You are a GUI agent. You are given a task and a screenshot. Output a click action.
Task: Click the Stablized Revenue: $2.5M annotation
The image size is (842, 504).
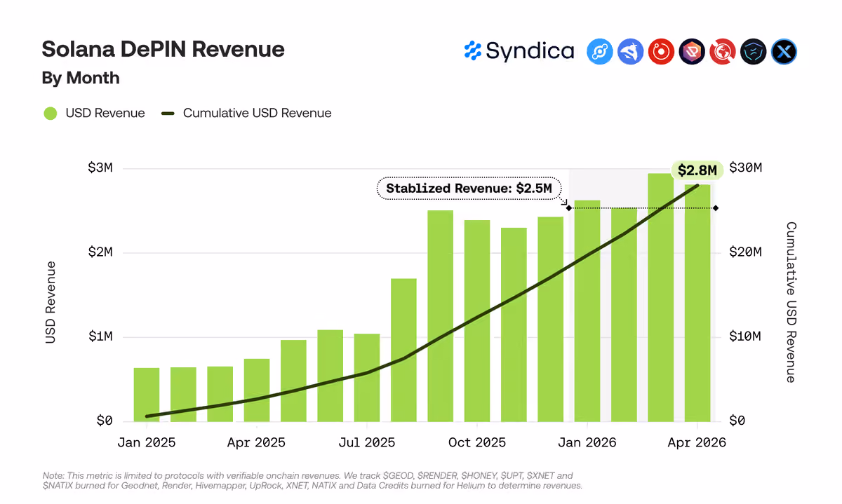point(469,188)
